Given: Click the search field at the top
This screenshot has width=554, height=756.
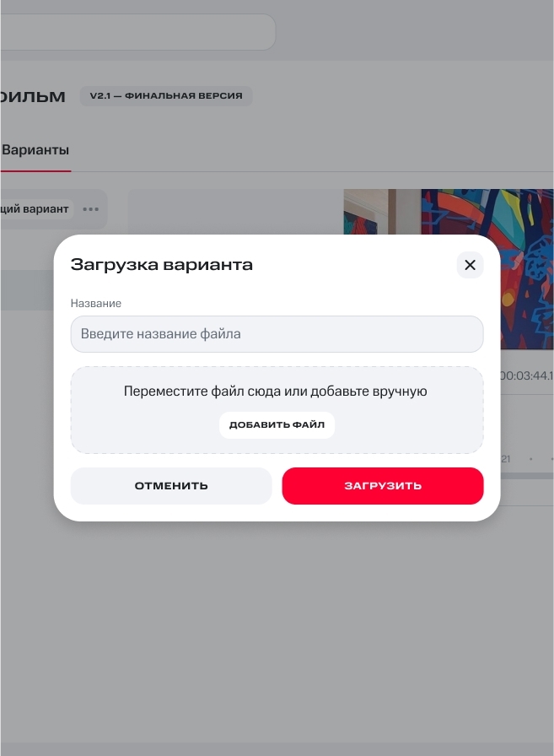Looking at the screenshot, I should (137, 32).
